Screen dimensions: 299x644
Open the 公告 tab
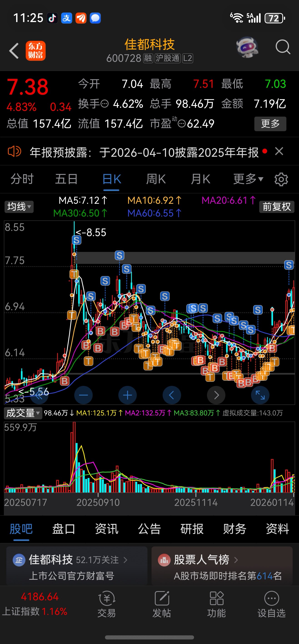click(149, 529)
